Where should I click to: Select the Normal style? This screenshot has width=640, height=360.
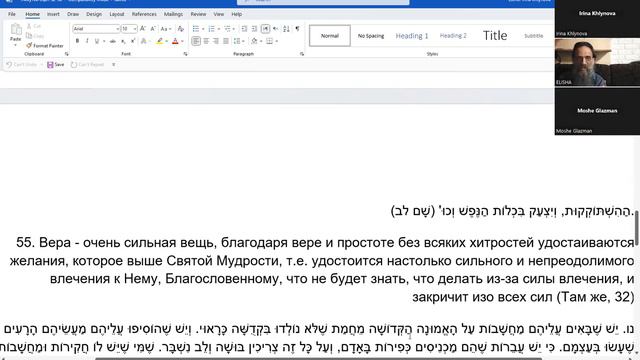point(330,36)
